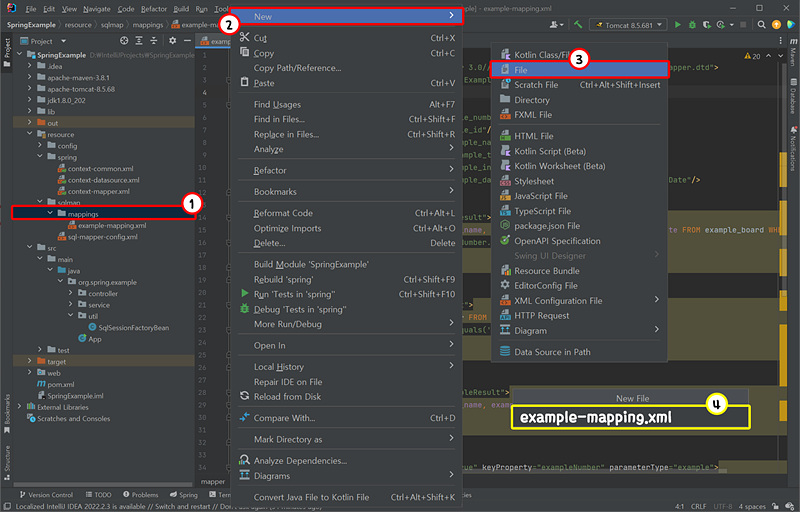The image size is (800, 512).
Task: Collapse the src folder
Action: click(x=30, y=247)
